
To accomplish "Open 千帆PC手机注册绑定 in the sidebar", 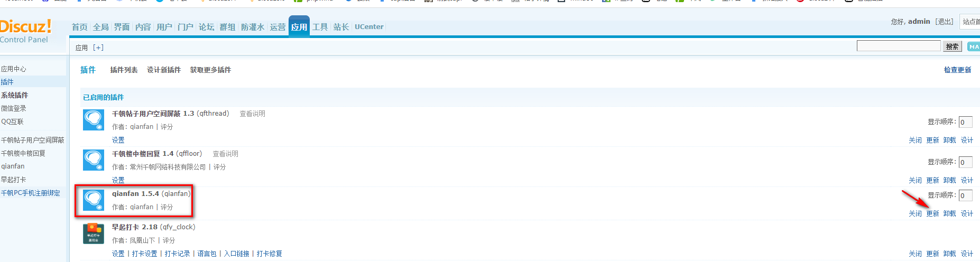I will point(31,193).
